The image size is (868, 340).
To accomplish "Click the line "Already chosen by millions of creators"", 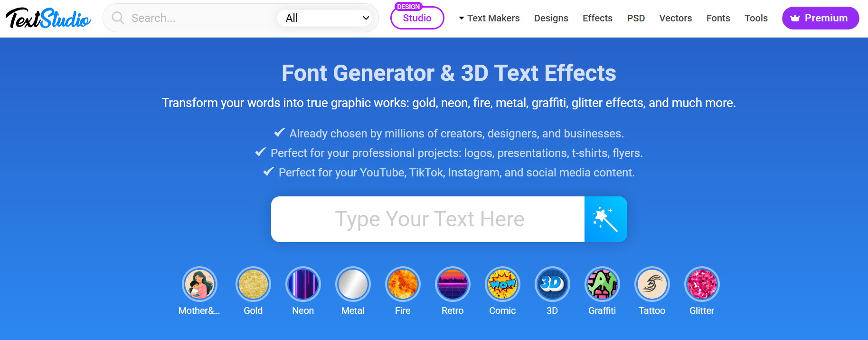I will pos(456,134).
